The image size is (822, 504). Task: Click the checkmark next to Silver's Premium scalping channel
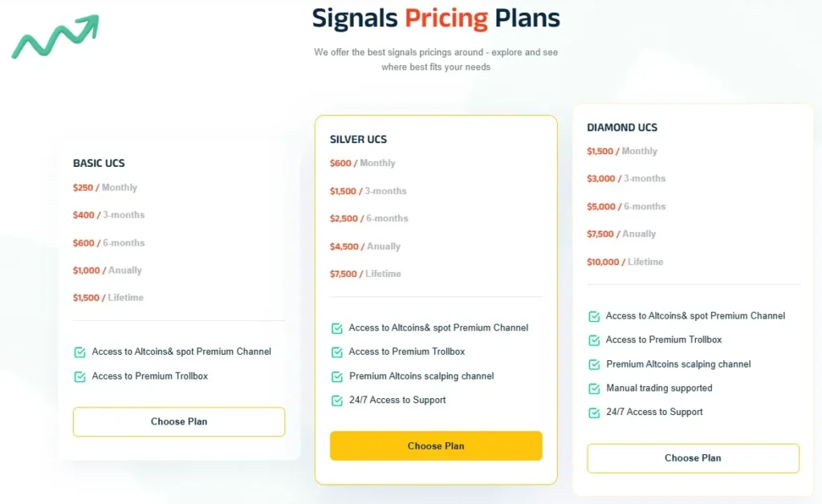[336, 376]
